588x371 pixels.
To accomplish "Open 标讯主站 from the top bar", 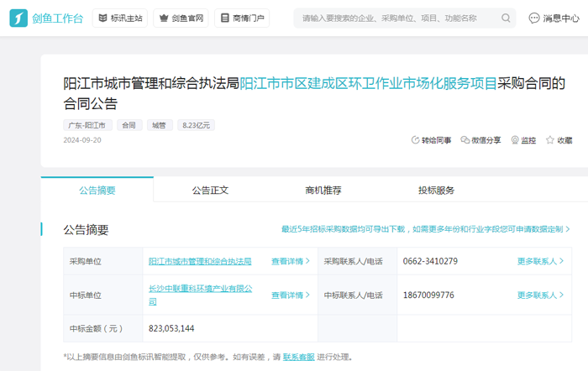I will pos(119,18).
